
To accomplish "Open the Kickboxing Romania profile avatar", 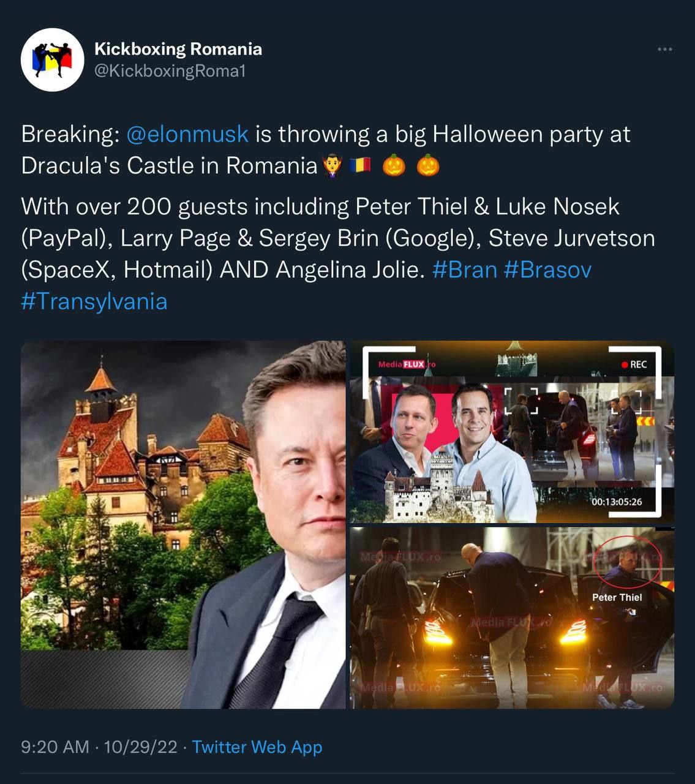I will click(x=52, y=59).
